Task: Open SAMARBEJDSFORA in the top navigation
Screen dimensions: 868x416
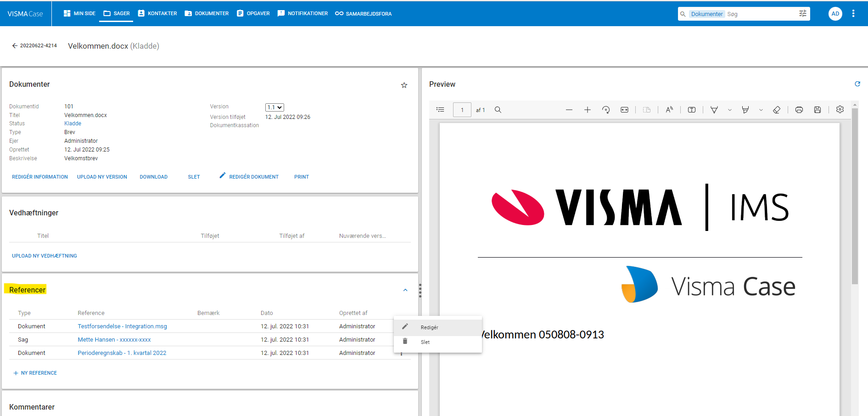Action: click(x=363, y=14)
